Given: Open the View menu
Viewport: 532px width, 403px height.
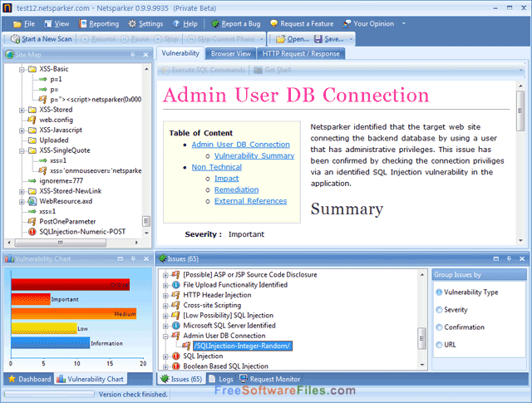Looking at the screenshot, I should [x=57, y=24].
